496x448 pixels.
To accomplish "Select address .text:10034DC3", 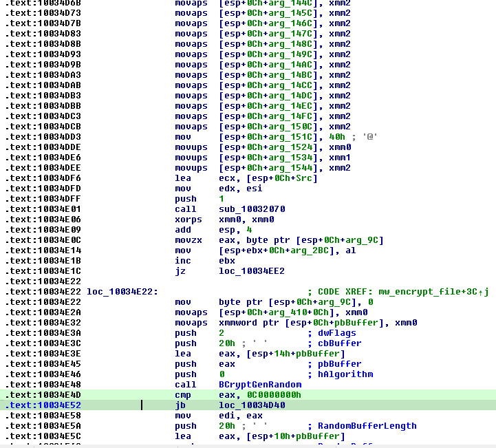I will pos(43,116).
